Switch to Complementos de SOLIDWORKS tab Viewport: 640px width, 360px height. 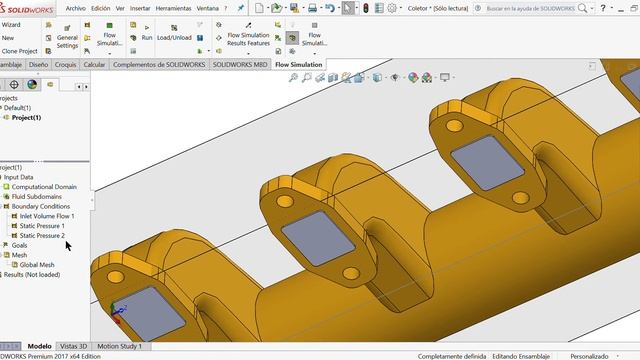click(159, 64)
